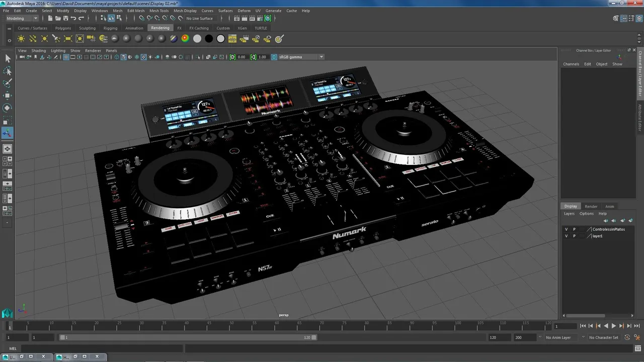Open the Mesh Display menu
644x362 pixels.
[x=185, y=11]
